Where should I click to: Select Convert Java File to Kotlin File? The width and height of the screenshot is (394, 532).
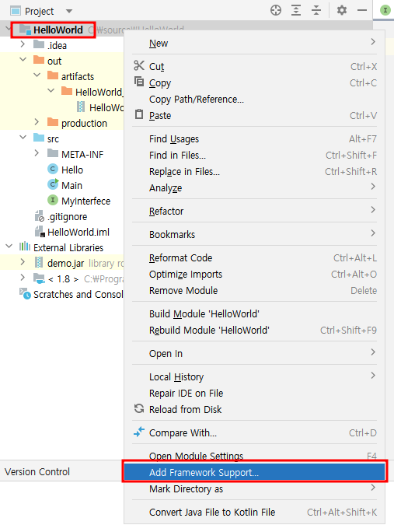[254, 512]
